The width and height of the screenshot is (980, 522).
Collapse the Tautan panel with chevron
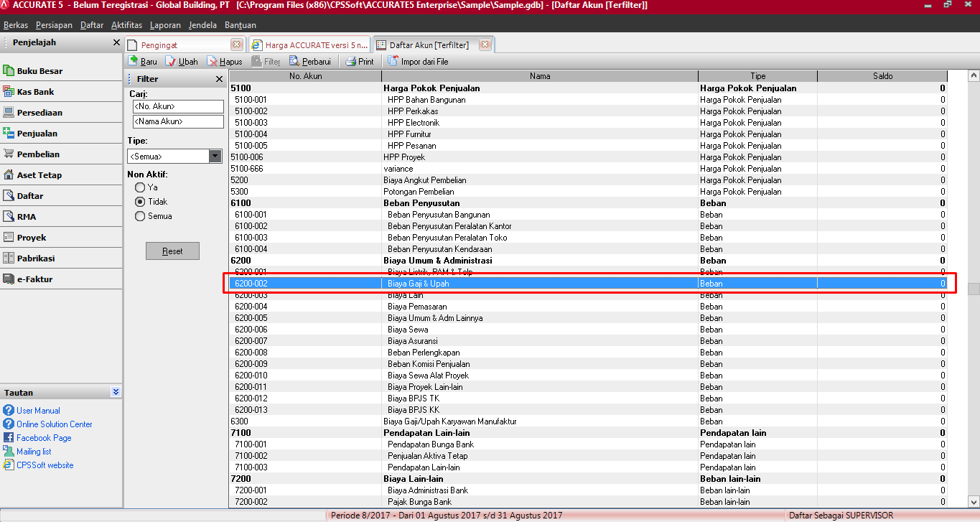[116, 392]
